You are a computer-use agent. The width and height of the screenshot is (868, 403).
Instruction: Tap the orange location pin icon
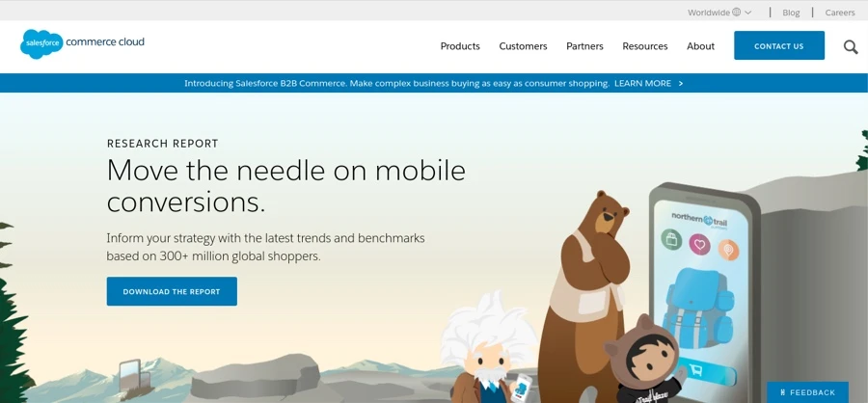[728, 251]
